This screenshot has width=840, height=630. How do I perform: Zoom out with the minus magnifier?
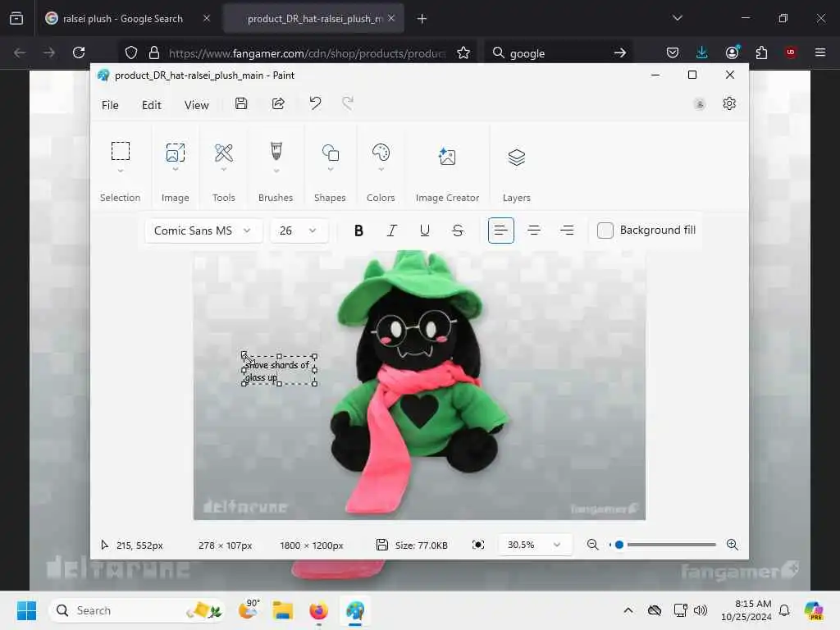point(592,545)
